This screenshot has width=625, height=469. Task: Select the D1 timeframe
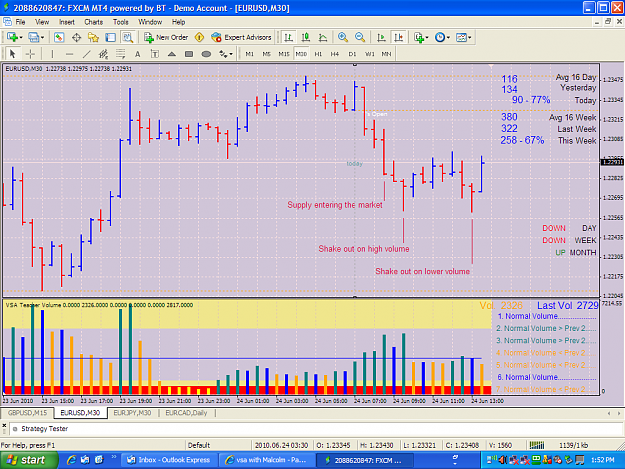352,54
